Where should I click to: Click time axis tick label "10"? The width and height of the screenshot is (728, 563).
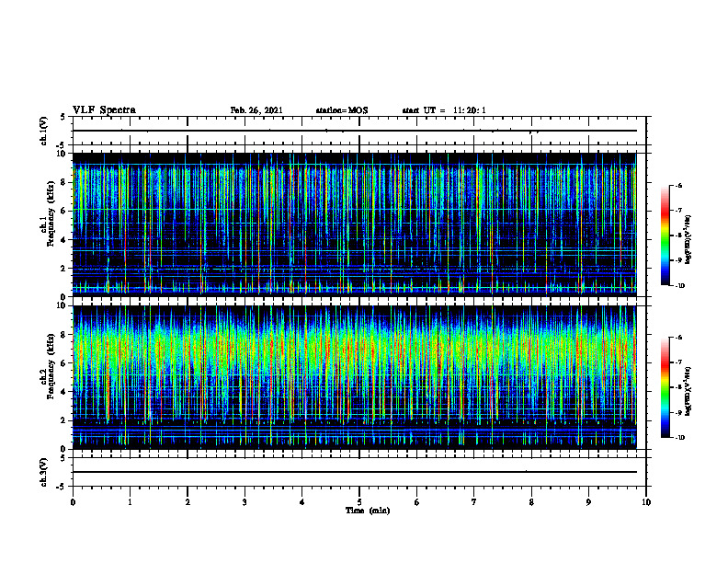pyautogui.click(x=646, y=502)
